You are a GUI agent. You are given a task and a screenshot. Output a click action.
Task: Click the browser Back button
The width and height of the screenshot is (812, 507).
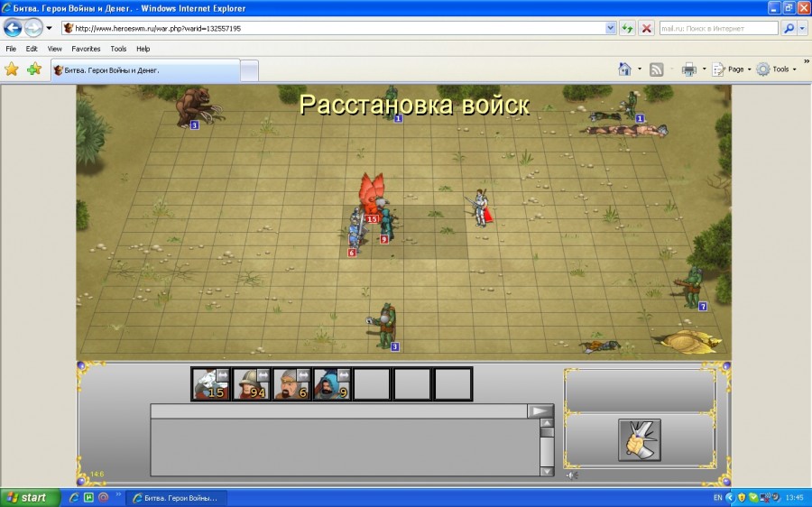click(x=13, y=28)
